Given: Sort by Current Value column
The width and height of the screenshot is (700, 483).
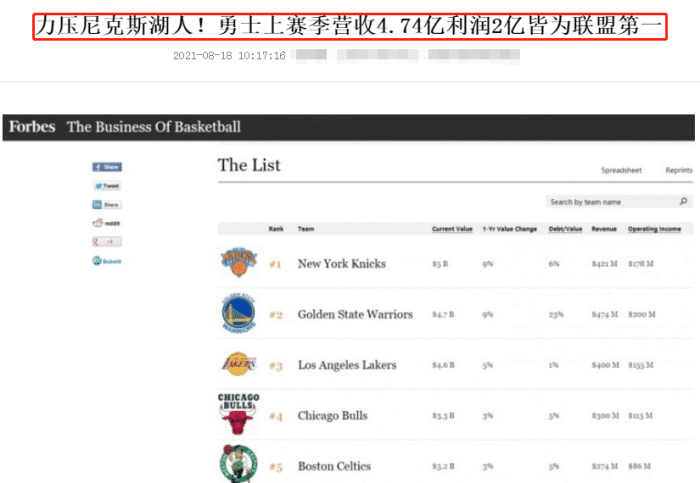Looking at the screenshot, I should (452, 229).
